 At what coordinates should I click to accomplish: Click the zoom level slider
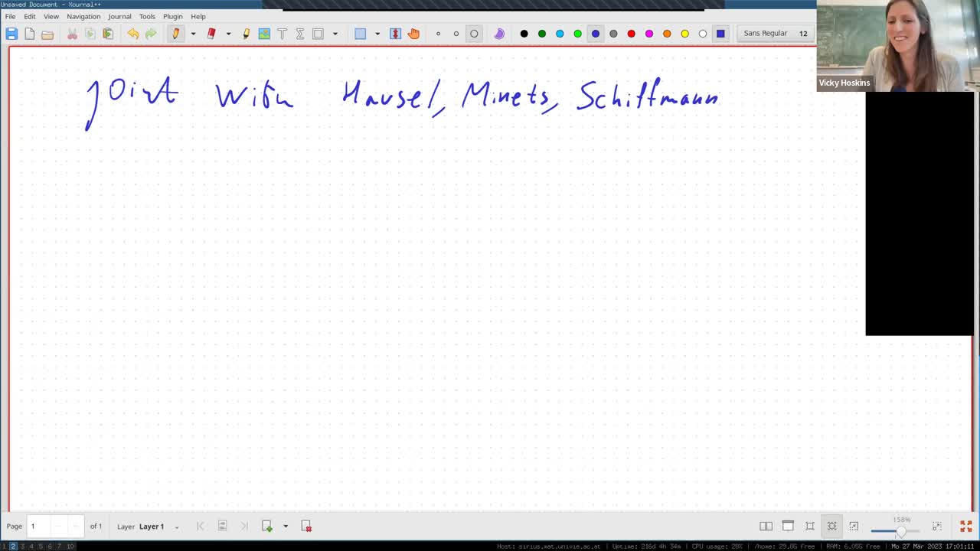(x=896, y=531)
